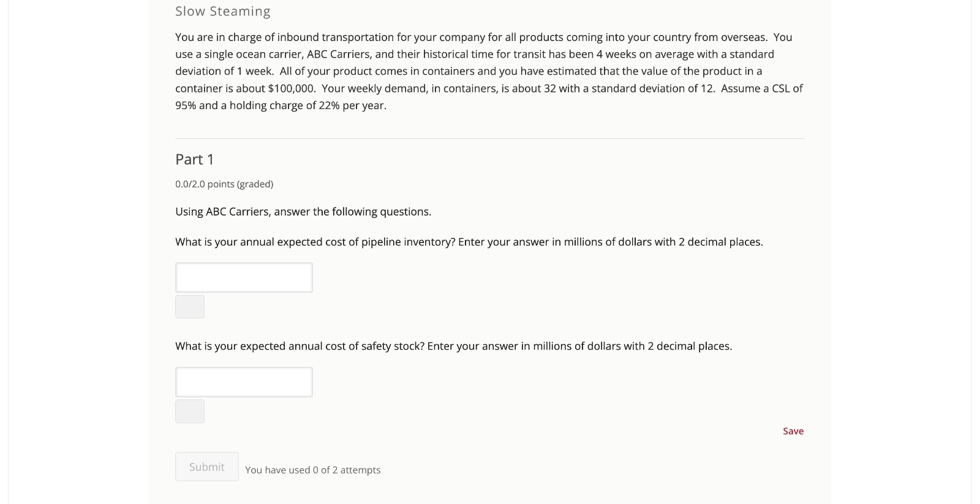Click the status indicator below the pipeline inventory field
The image size is (980, 504).
(189, 307)
